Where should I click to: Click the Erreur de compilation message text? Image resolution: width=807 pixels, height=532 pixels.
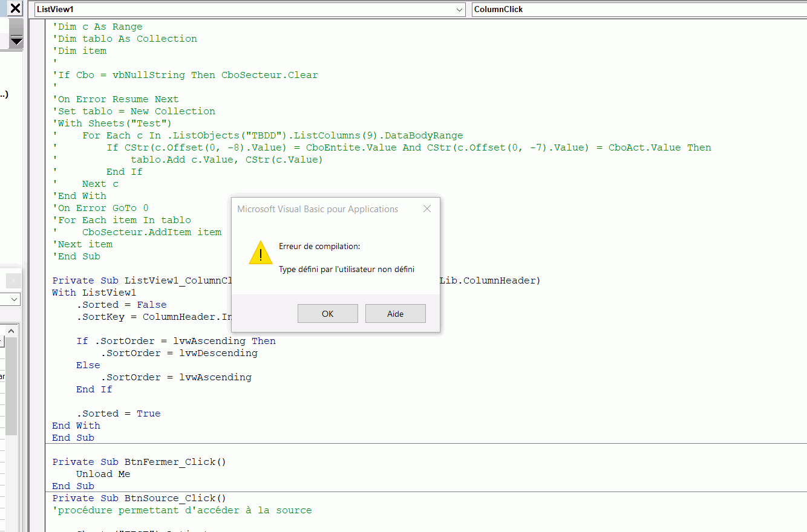319,247
